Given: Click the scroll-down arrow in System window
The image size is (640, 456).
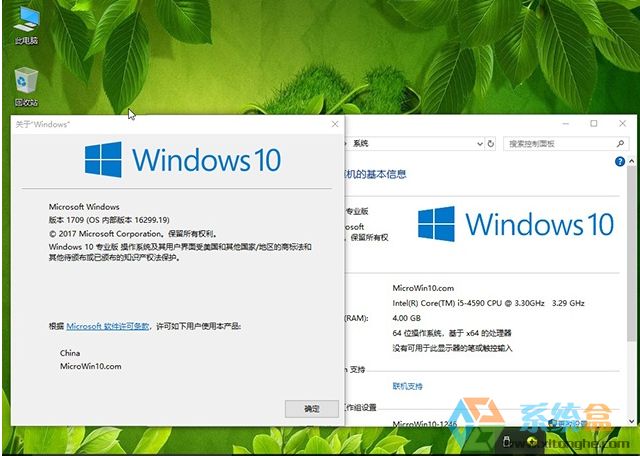Looking at the screenshot, I should [x=631, y=420].
